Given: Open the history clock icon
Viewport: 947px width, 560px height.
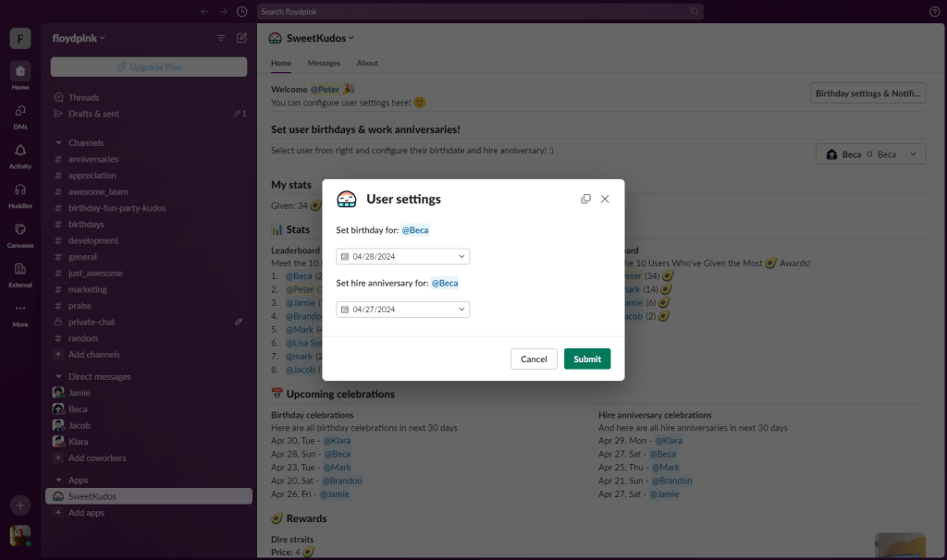Looking at the screenshot, I should click(x=241, y=11).
